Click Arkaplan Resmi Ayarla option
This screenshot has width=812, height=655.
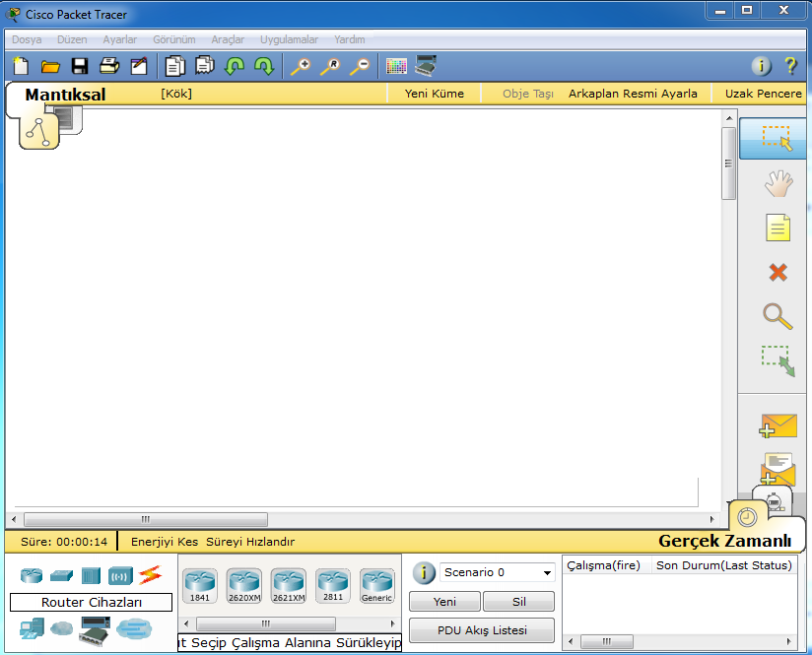coord(633,94)
